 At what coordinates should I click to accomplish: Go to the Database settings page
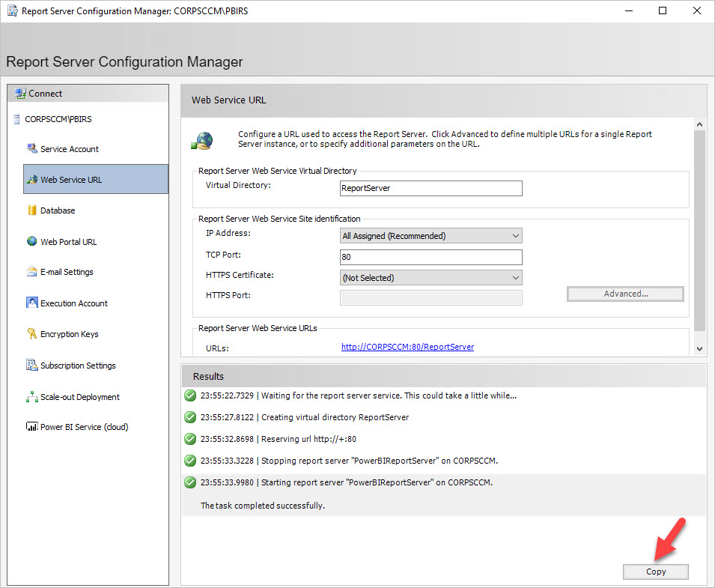click(58, 210)
